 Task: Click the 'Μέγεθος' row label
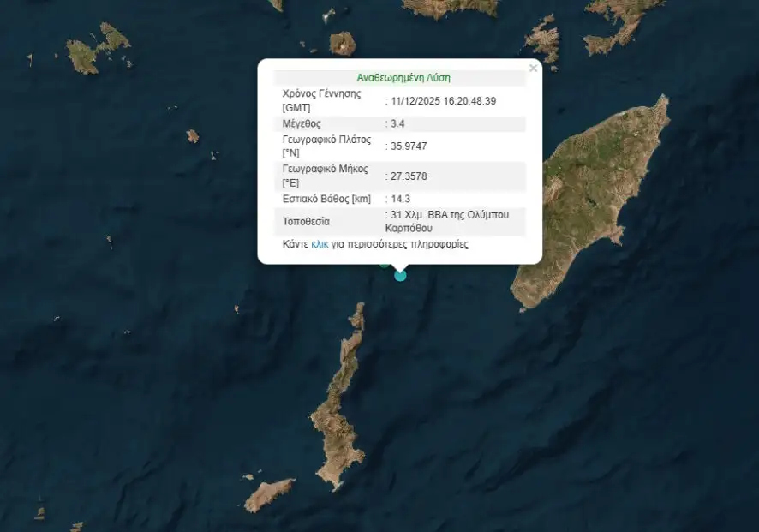tap(302, 123)
